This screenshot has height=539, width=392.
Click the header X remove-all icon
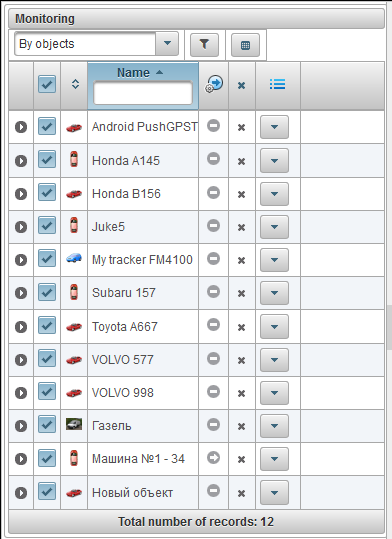pos(241,85)
